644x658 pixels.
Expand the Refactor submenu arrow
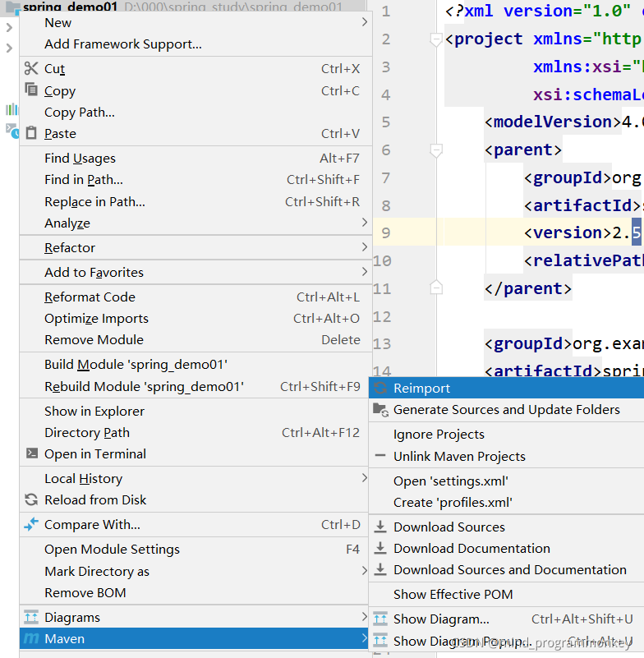click(364, 247)
